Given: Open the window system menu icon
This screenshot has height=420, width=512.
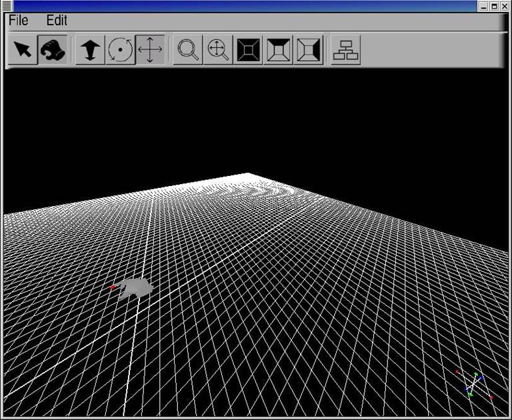Looking at the screenshot, I should tap(7, 6).
